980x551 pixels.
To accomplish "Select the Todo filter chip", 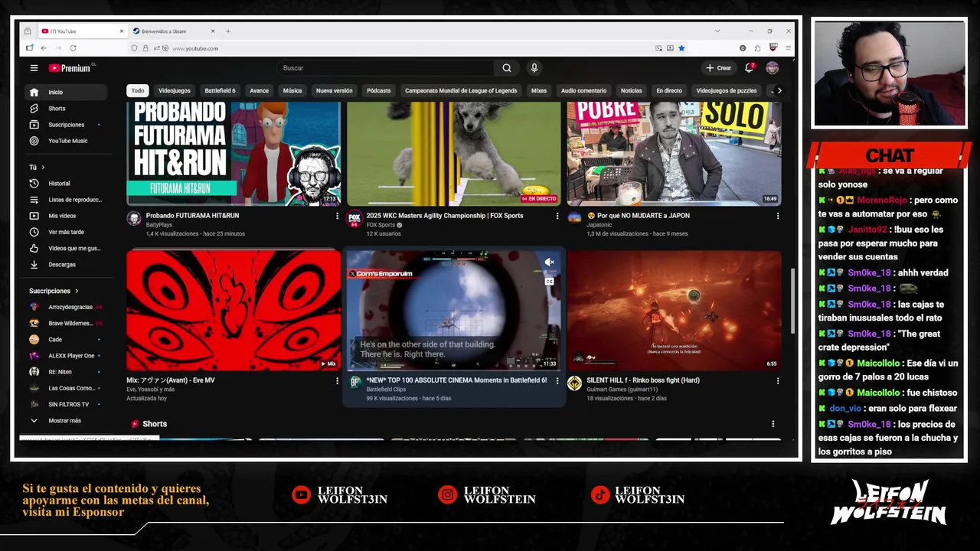I will [137, 90].
